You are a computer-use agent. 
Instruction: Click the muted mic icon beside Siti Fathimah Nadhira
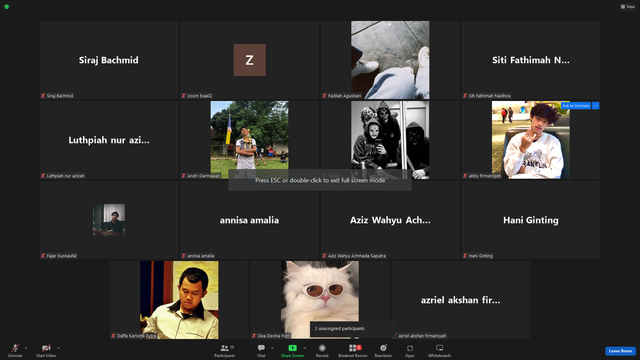464,96
